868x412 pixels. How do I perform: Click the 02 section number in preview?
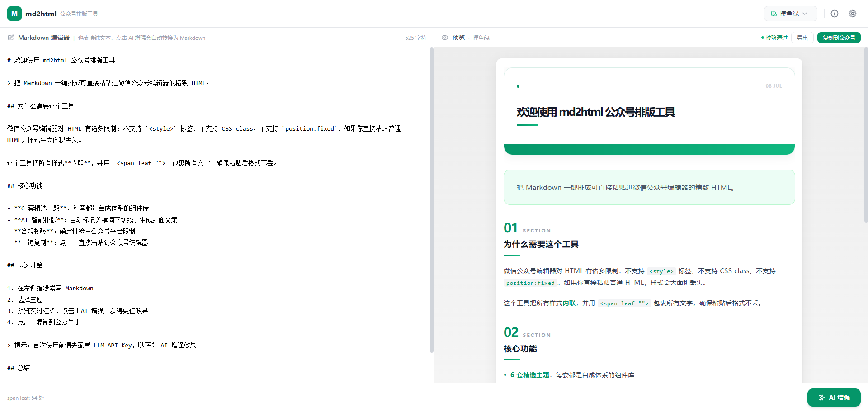(511, 332)
